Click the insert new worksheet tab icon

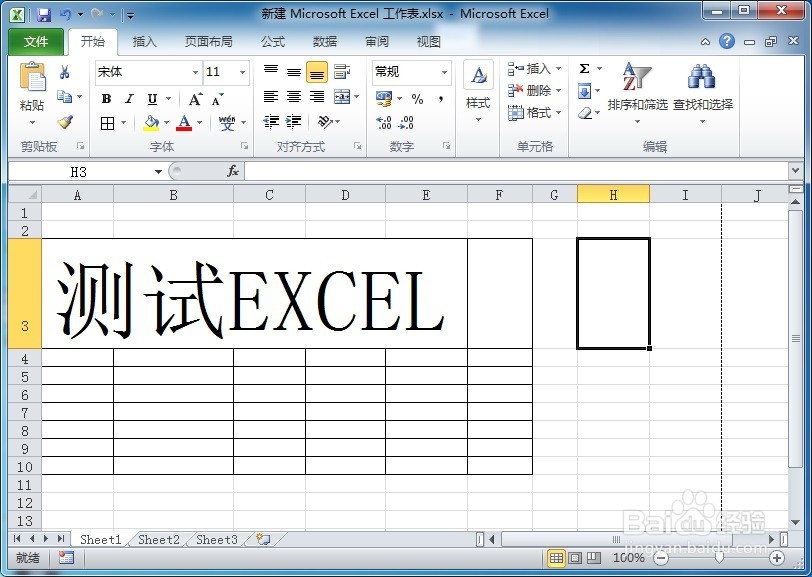coord(264,539)
